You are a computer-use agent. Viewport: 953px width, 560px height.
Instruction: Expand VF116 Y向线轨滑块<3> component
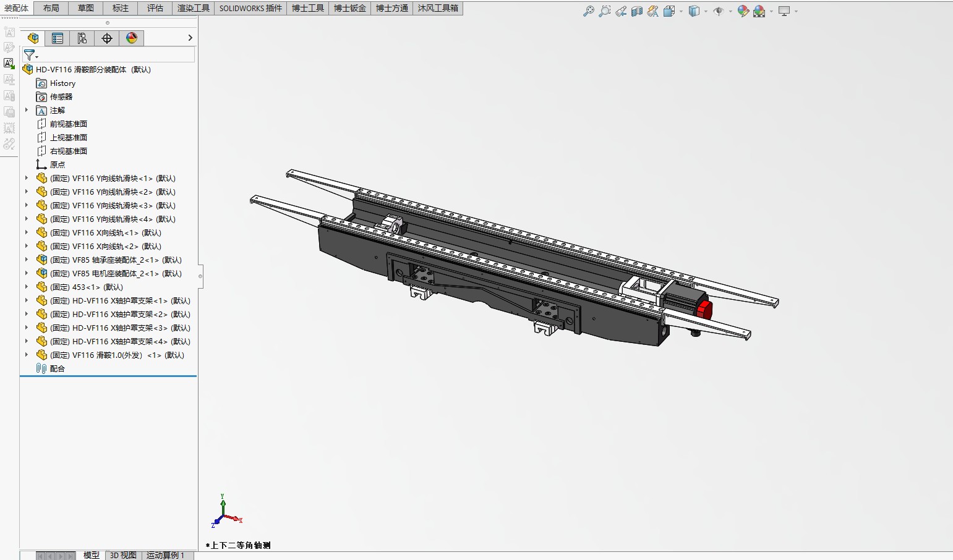27,205
